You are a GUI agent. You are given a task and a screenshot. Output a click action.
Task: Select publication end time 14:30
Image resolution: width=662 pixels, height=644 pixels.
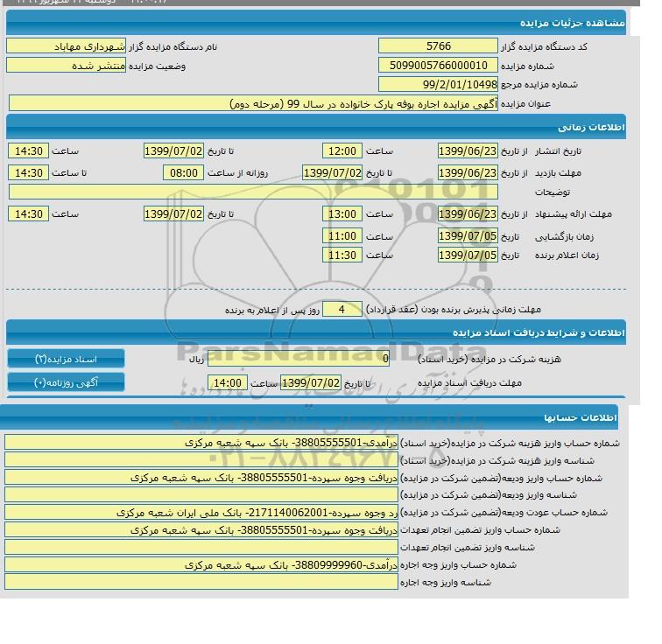tap(28, 151)
